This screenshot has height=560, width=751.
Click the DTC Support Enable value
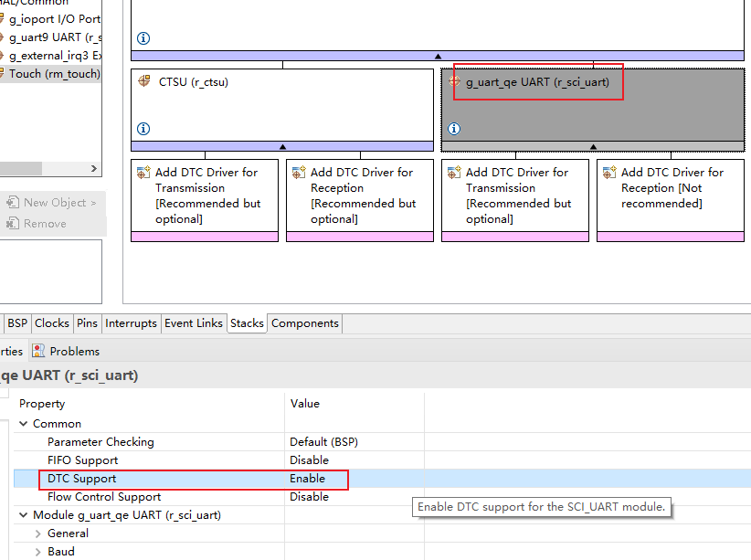coord(307,479)
